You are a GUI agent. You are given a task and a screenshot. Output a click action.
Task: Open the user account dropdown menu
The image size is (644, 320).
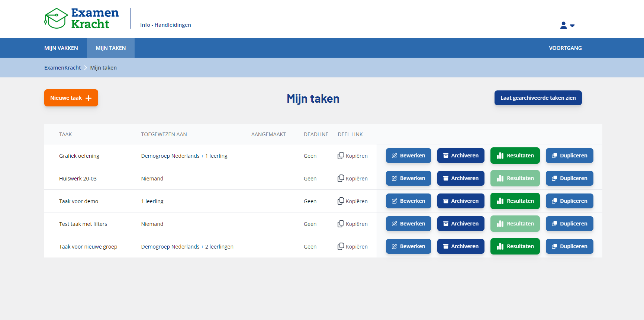coord(567,25)
